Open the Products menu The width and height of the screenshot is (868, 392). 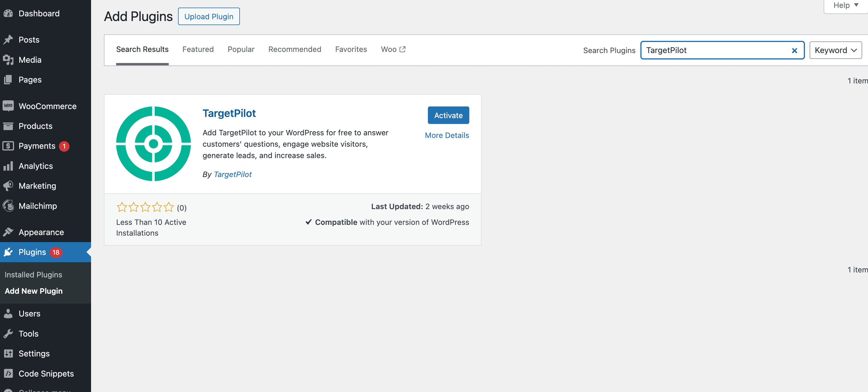point(46,126)
